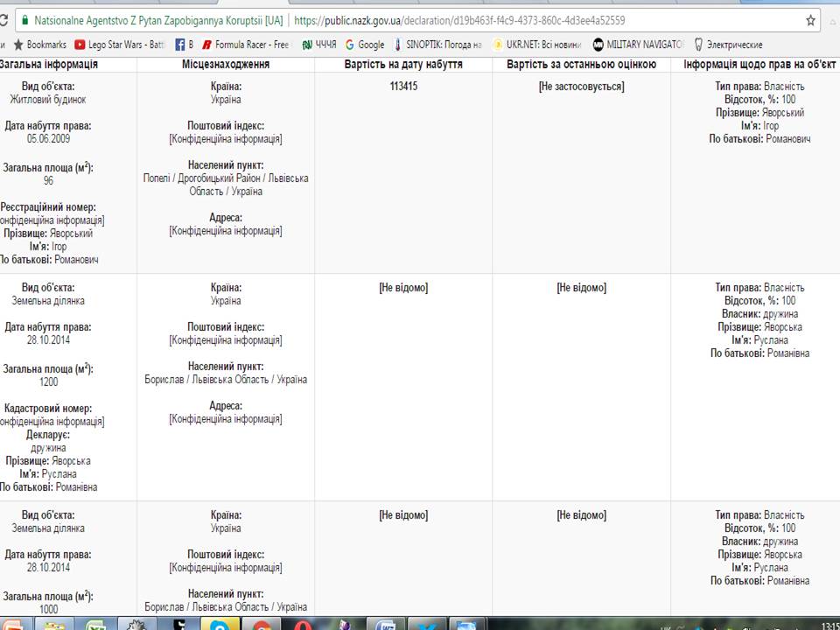Select the 113415 value cell

[x=403, y=87]
